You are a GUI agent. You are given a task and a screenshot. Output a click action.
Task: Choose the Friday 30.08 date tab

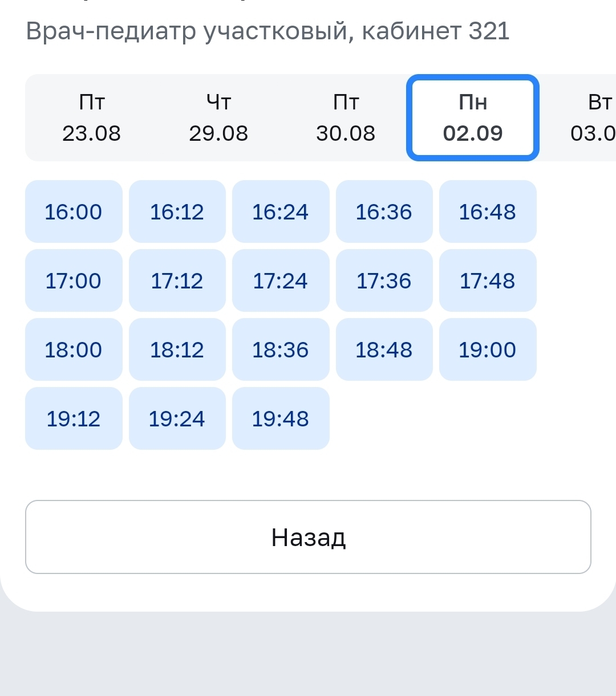pyautogui.click(x=346, y=118)
